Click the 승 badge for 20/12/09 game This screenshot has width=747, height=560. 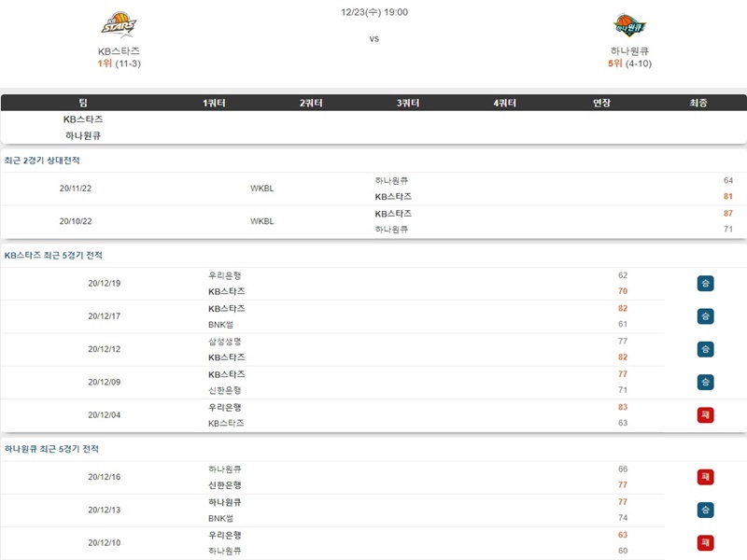click(x=705, y=382)
